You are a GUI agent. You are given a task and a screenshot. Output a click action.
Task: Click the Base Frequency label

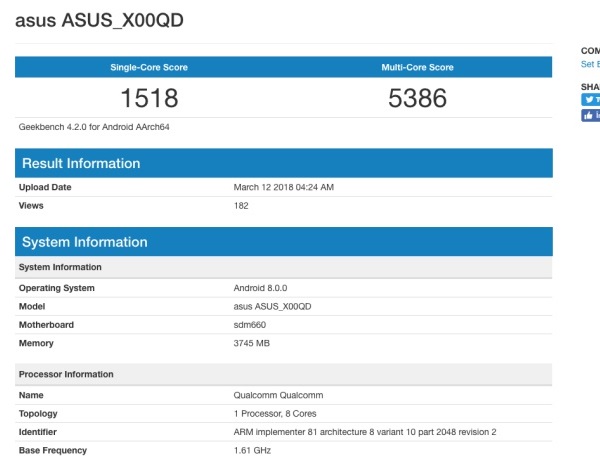click(x=53, y=450)
